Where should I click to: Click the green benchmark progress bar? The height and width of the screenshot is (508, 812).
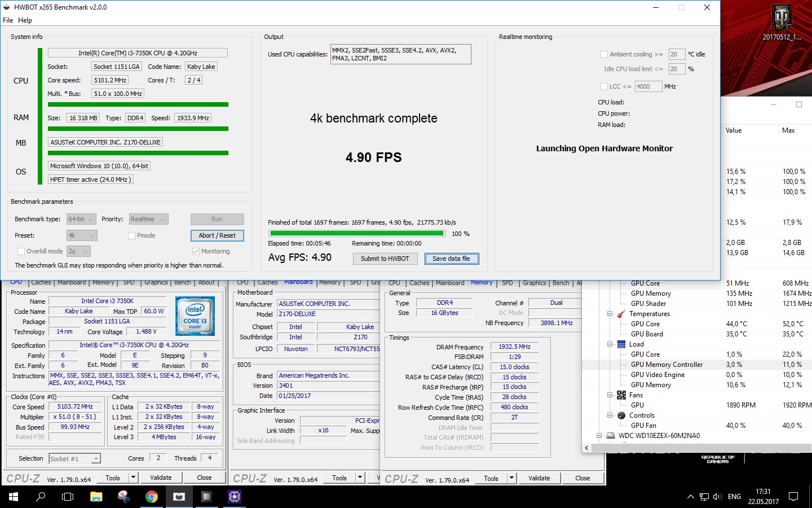356,234
